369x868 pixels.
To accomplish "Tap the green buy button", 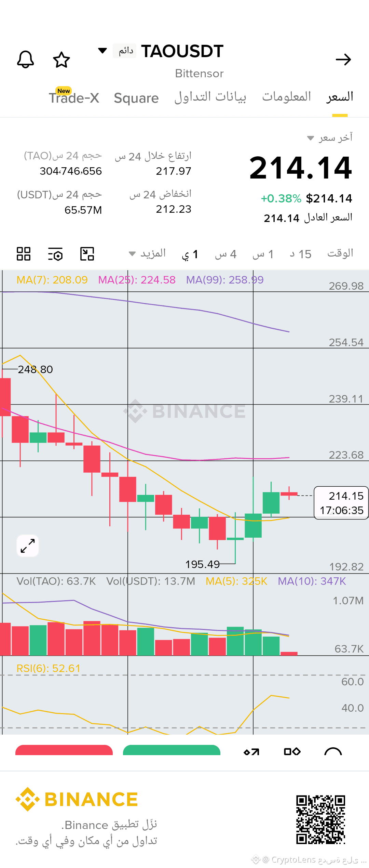I will tap(172, 750).
